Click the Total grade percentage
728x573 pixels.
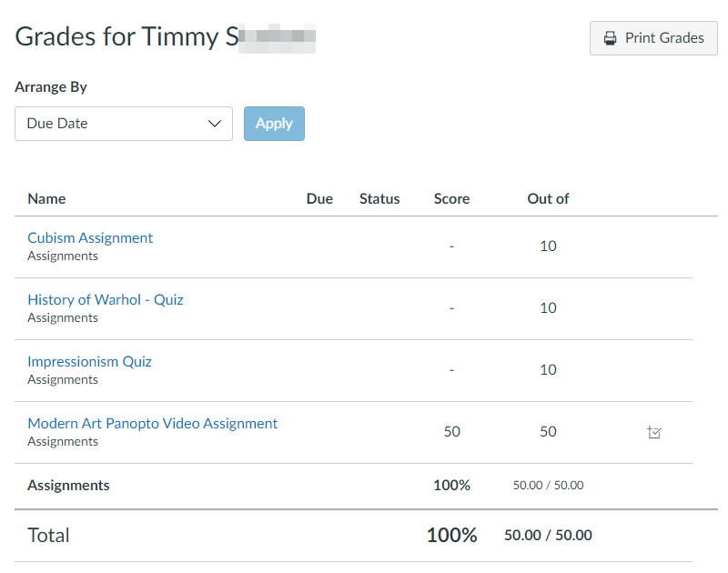[x=451, y=536]
